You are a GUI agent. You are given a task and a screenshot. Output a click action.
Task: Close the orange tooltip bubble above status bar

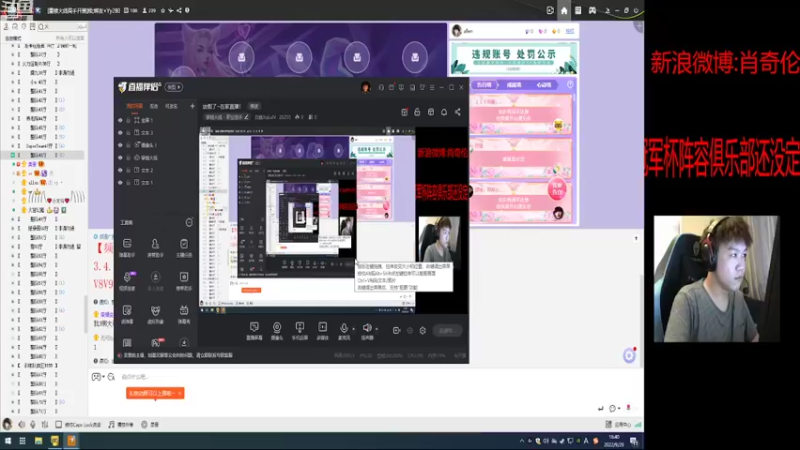point(180,393)
